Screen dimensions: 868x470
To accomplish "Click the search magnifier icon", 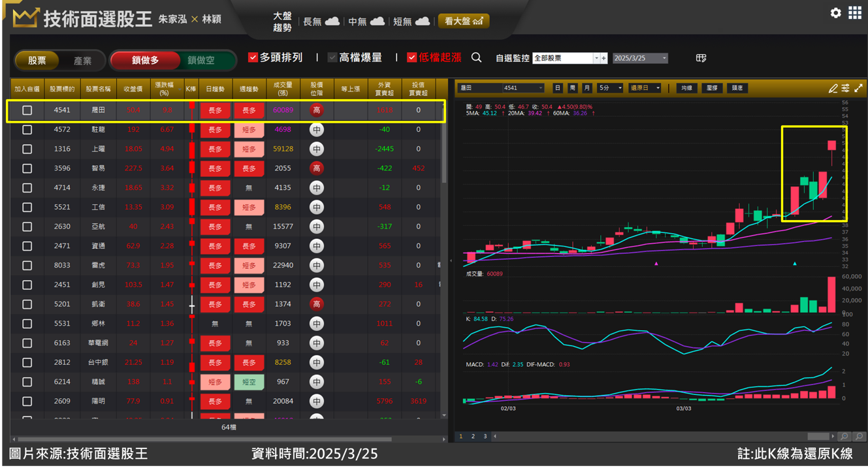I will click(x=476, y=57).
